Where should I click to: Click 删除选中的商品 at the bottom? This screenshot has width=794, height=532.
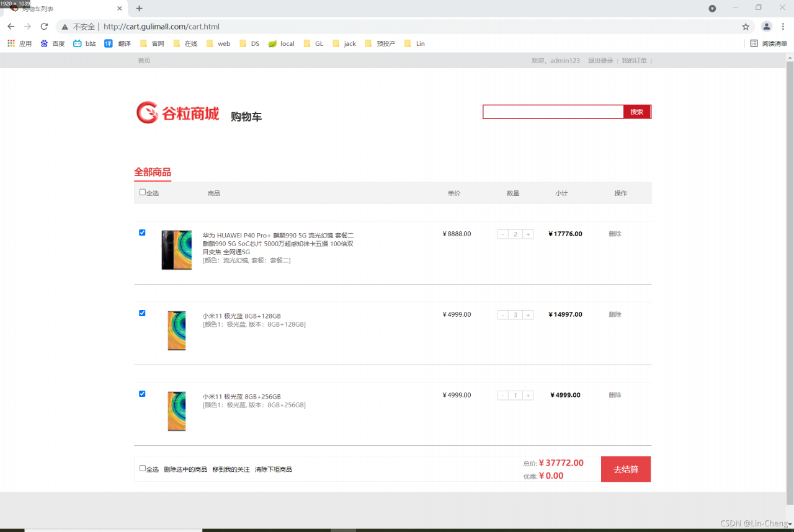click(185, 469)
